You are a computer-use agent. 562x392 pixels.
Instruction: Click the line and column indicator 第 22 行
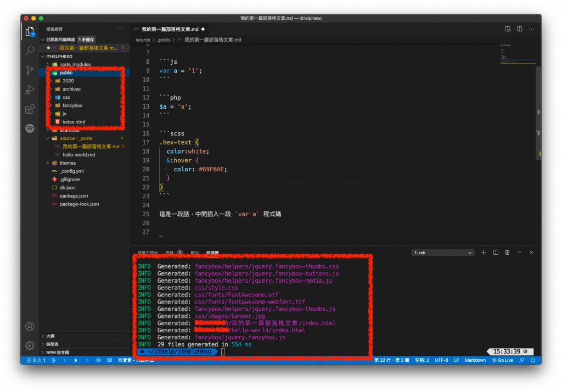[x=392, y=361]
